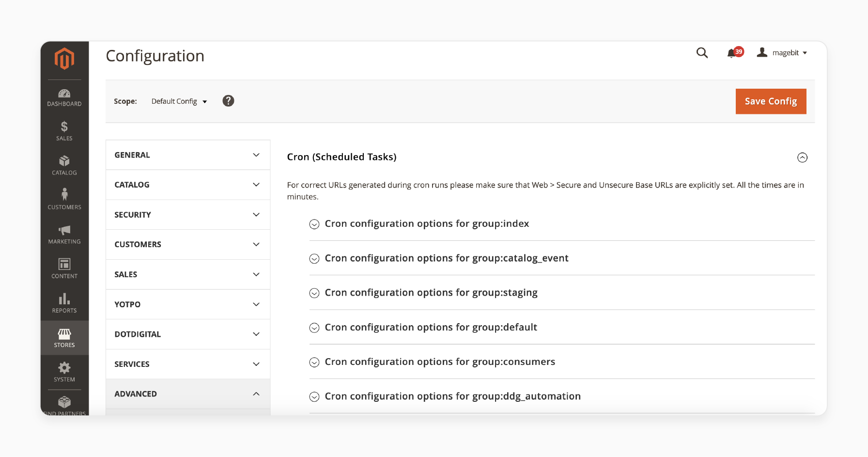Open the Default Config scope dropdown
Viewport: 868px width, 457px height.
(179, 101)
